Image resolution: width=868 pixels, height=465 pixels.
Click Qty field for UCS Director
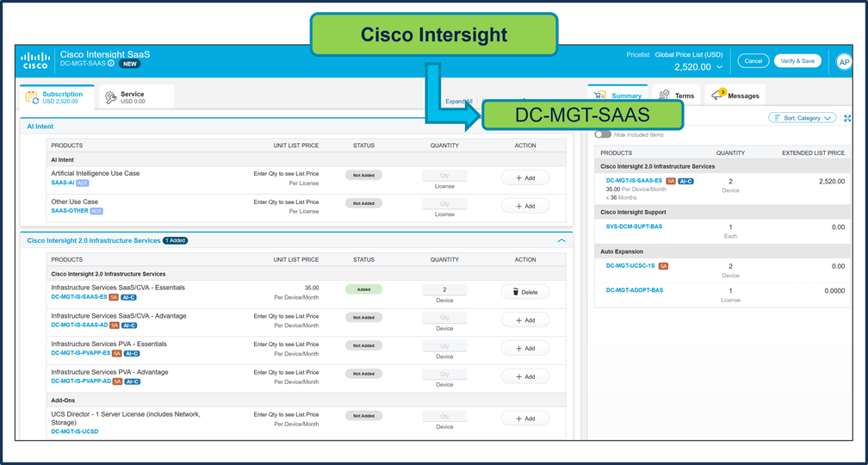444,416
